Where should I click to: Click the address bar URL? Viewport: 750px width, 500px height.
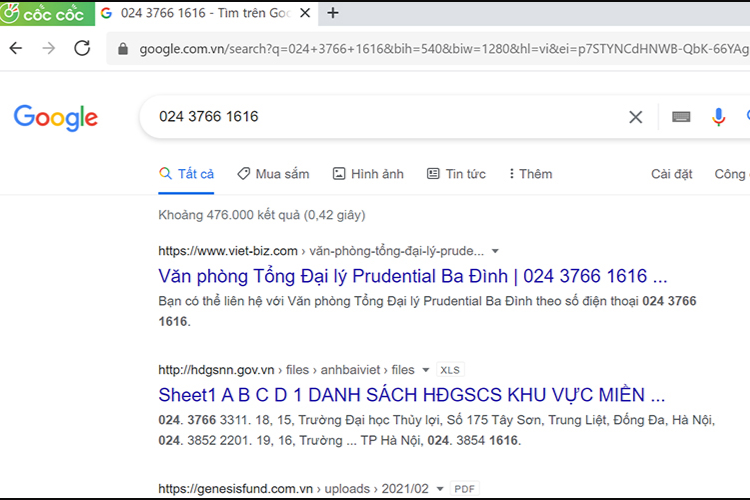[444, 49]
